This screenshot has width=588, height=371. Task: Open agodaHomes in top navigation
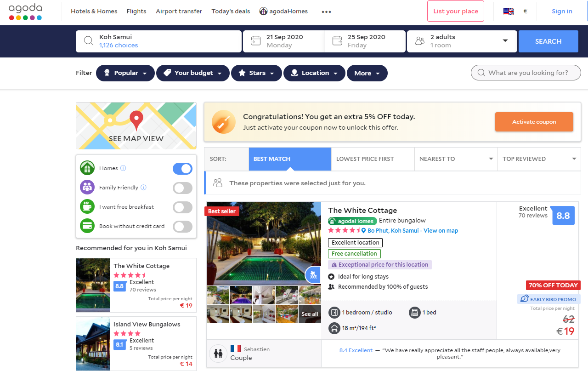(284, 11)
